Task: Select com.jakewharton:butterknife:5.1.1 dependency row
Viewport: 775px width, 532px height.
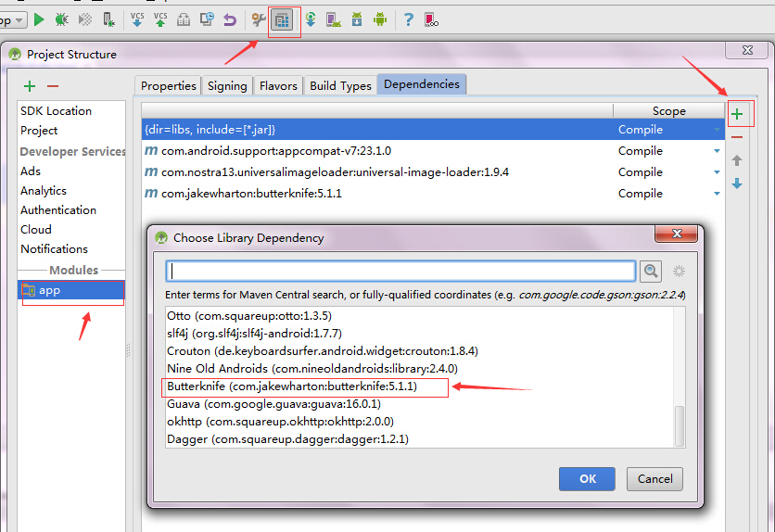Action: pyautogui.click(x=433, y=193)
